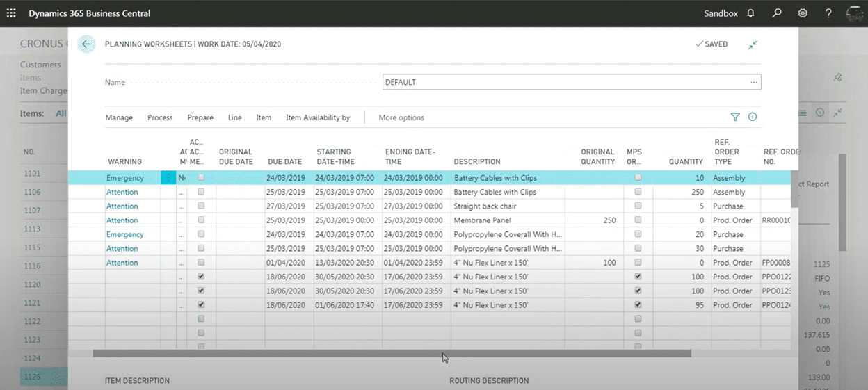868x390 pixels.
Task: Open Attention warning on Straight back chair row
Action: pos(122,206)
